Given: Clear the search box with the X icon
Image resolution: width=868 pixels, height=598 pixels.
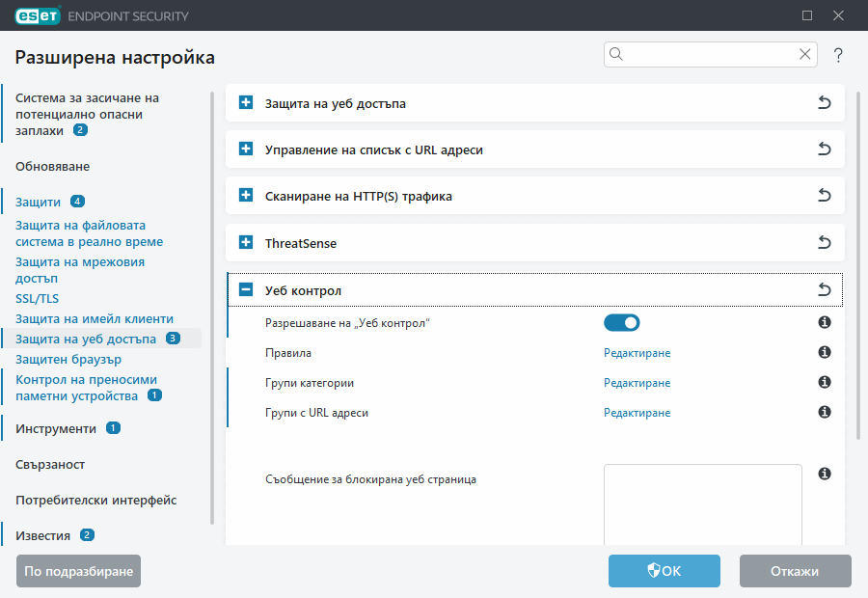Looking at the screenshot, I should 805,55.
